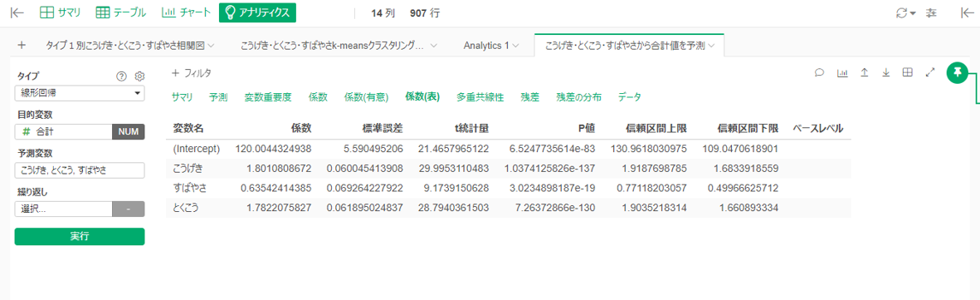Show the 残差 subtab
The width and height of the screenshot is (980, 300).
click(x=530, y=97)
